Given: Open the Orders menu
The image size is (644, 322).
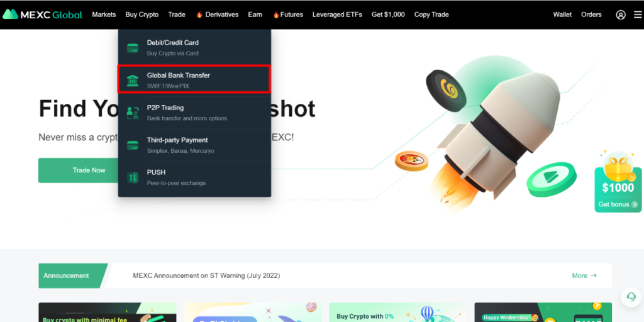Looking at the screenshot, I should point(591,15).
